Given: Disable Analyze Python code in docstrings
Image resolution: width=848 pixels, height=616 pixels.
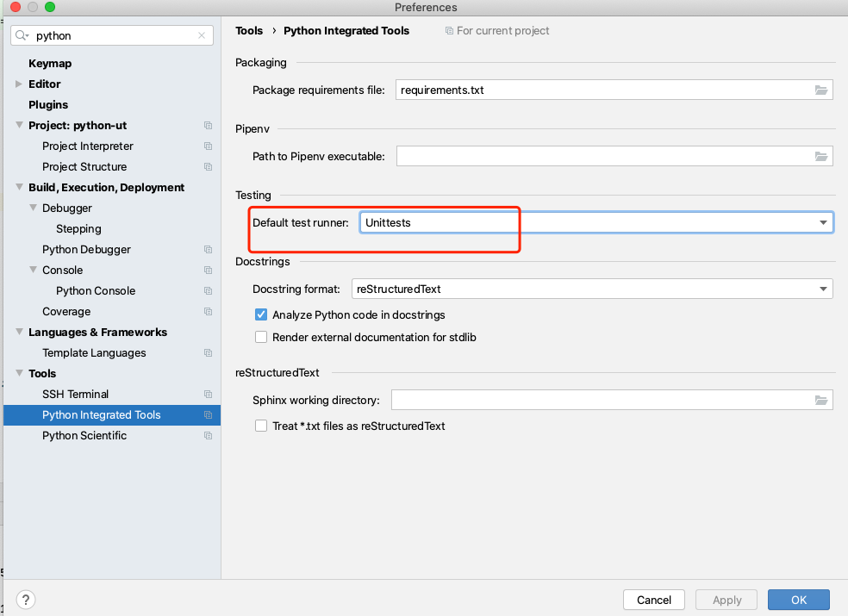Looking at the screenshot, I should click(x=261, y=315).
